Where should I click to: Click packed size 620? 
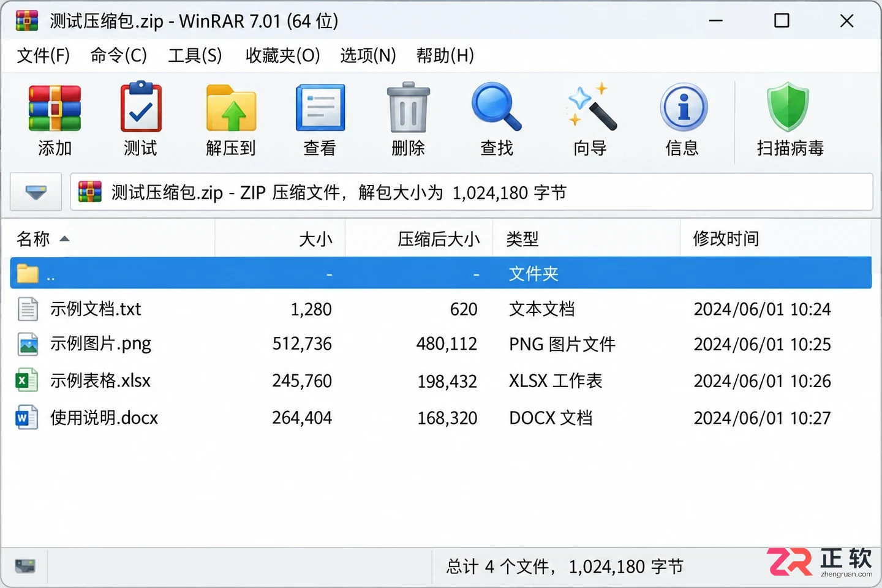point(464,309)
